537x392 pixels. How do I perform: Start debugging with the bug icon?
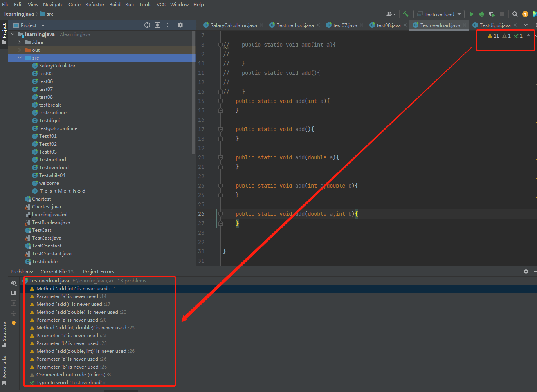pyautogui.click(x=482, y=14)
